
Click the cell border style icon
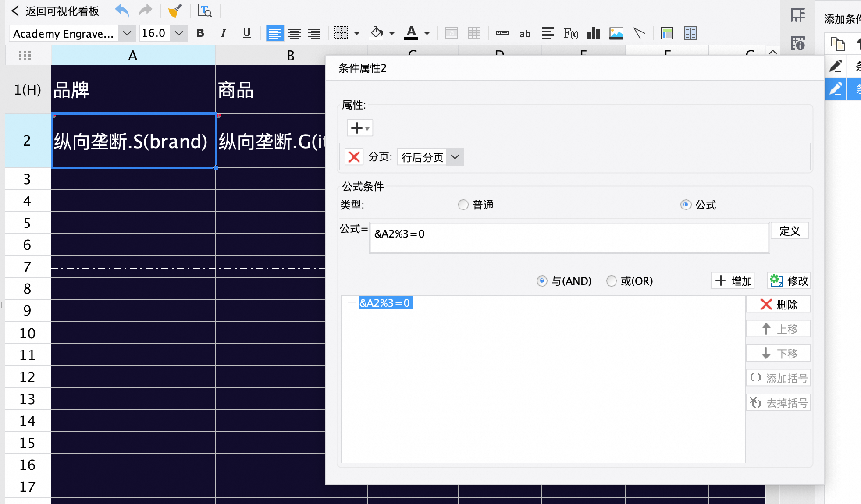[341, 33]
